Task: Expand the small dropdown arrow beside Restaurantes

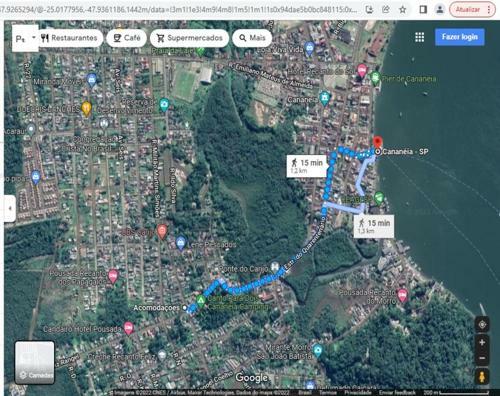Action: (x=33, y=37)
